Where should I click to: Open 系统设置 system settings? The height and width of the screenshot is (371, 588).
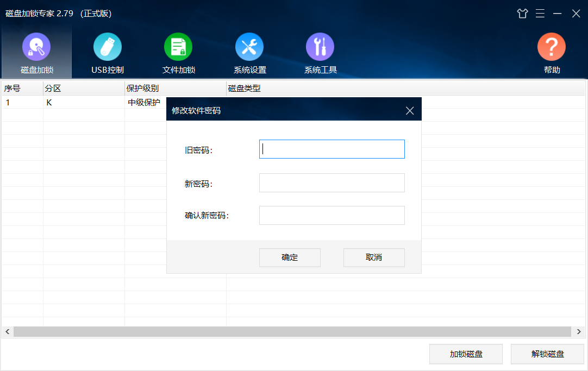tap(250, 53)
